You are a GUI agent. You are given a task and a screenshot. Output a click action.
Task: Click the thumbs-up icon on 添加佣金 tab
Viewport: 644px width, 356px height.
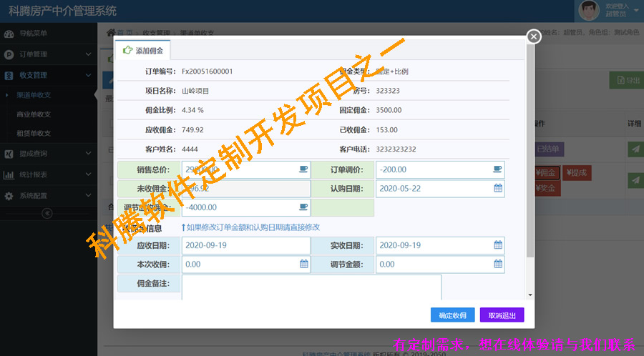click(x=128, y=50)
